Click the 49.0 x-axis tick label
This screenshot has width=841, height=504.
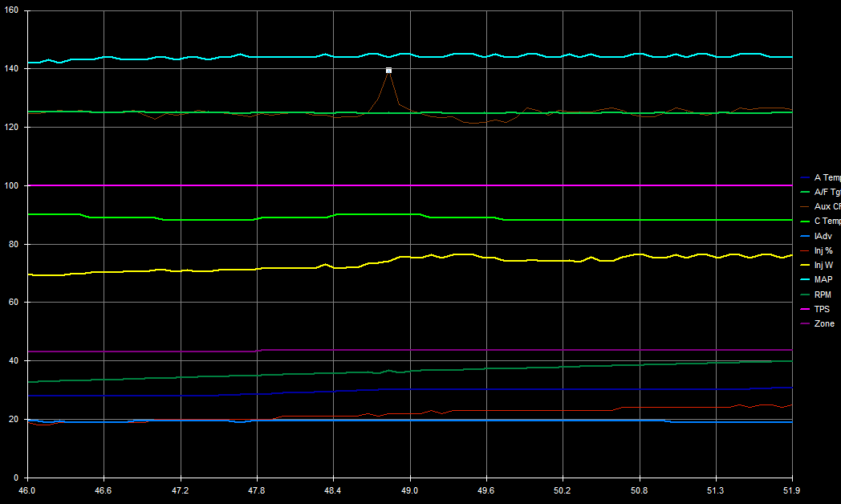tap(410, 490)
